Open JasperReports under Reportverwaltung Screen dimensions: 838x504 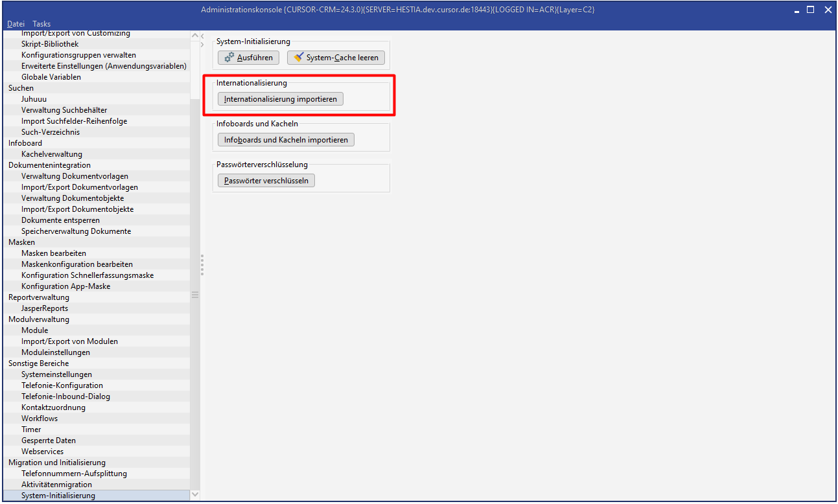click(x=45, y=308)
